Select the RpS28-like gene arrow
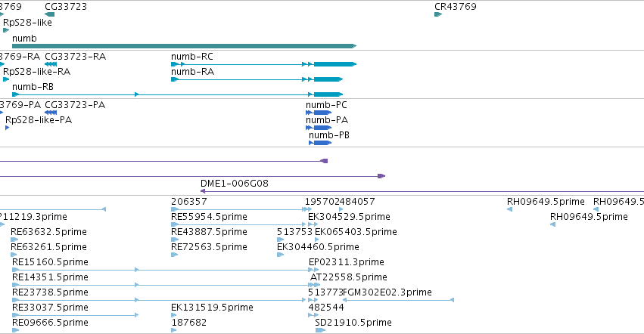This screenshot has height=334, width=644. [6, 30]
